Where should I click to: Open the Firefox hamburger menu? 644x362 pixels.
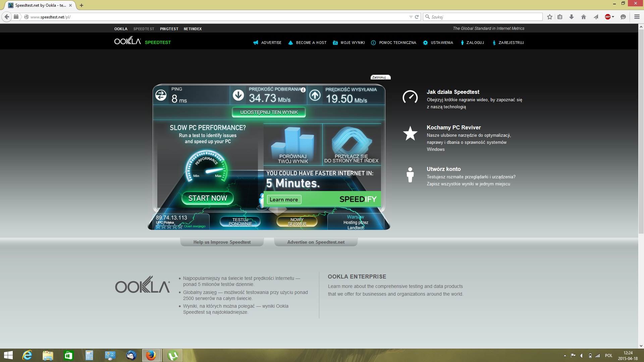(637, 17)
